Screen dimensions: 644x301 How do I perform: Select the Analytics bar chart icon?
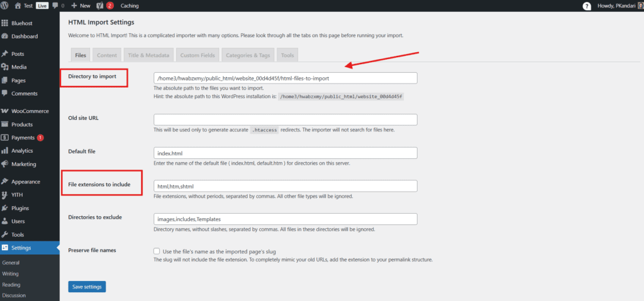5,151
